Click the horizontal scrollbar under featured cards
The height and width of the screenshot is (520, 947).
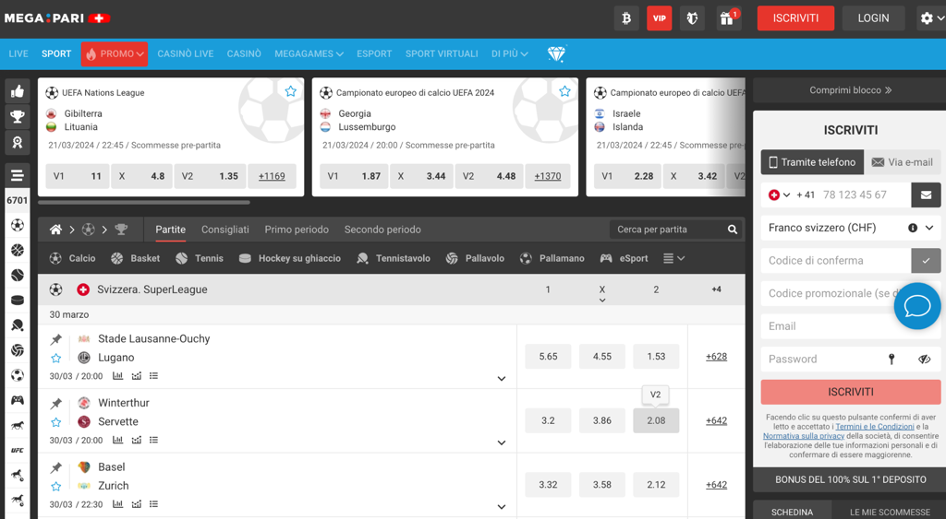point(144,202)
